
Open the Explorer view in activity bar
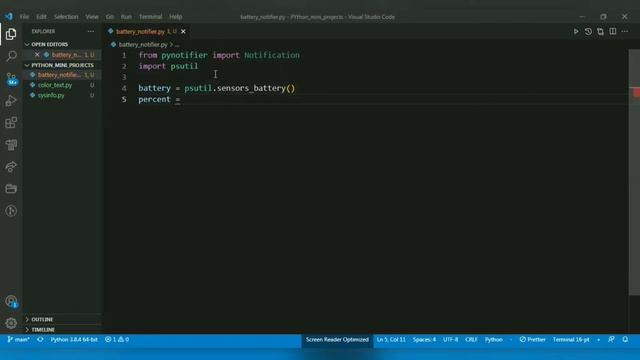pyautogui.click(x=11, y=34)
